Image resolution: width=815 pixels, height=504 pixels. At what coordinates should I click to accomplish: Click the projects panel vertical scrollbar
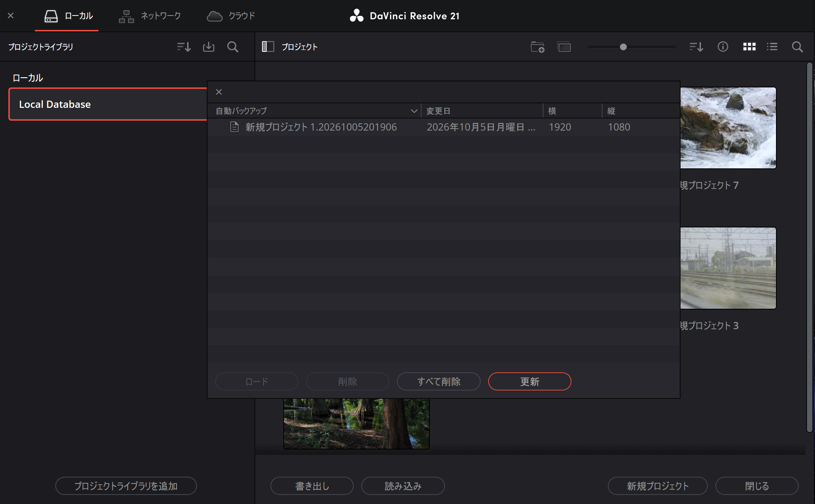[x=810, y=247]
